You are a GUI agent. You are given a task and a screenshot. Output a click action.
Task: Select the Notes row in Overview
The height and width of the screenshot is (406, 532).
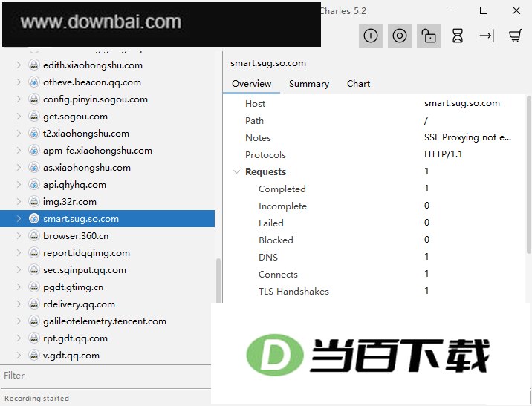tap(375, 137)
